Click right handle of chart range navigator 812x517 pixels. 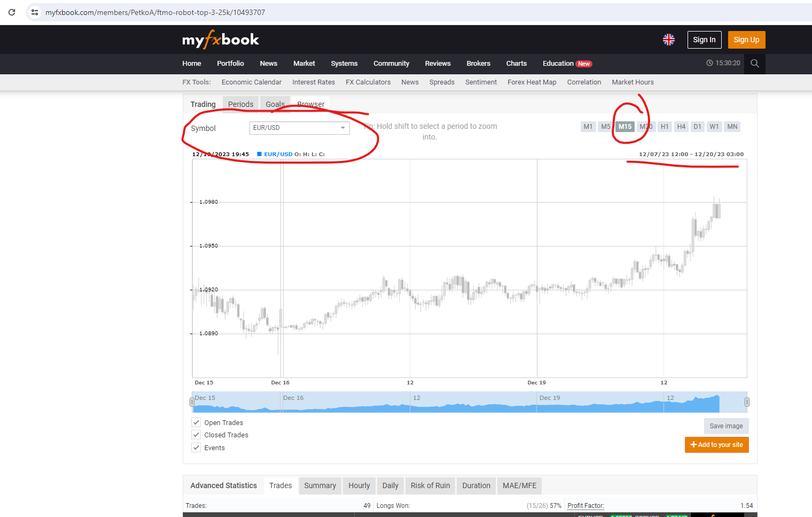[x=747, y=402]
